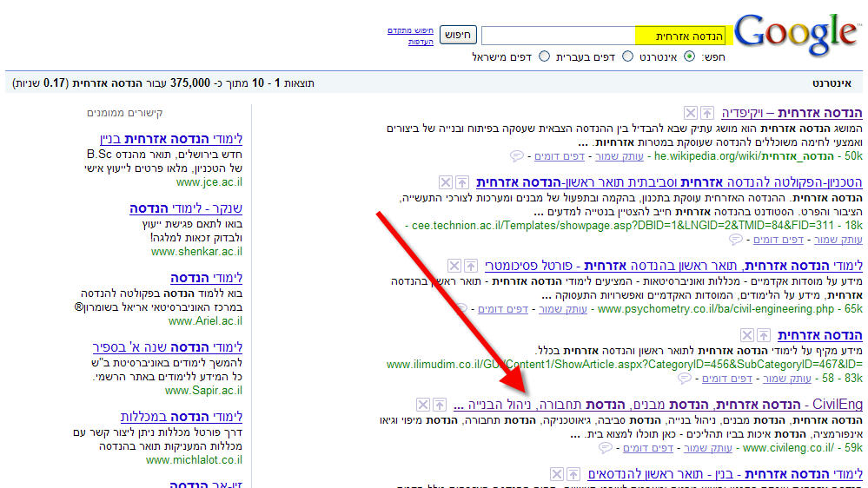Click comment bubble under cee.technion.ac.il result
This screenshot has width=868, height=488.
point(735,240)
